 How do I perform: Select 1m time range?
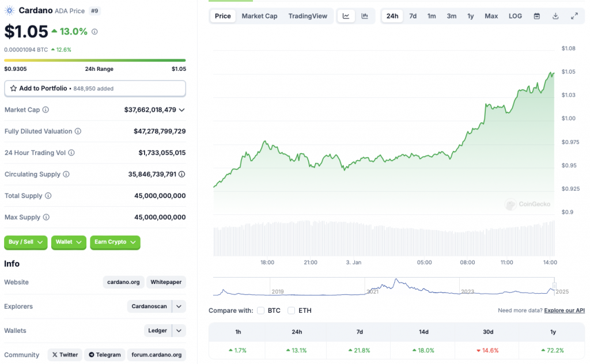432,16
